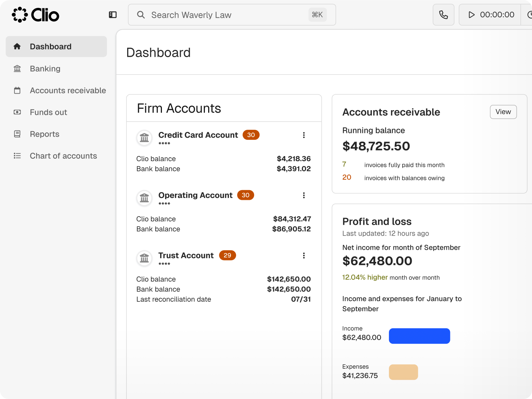
Task: Click the Profit and loss heading
Action: pos(377,222)
